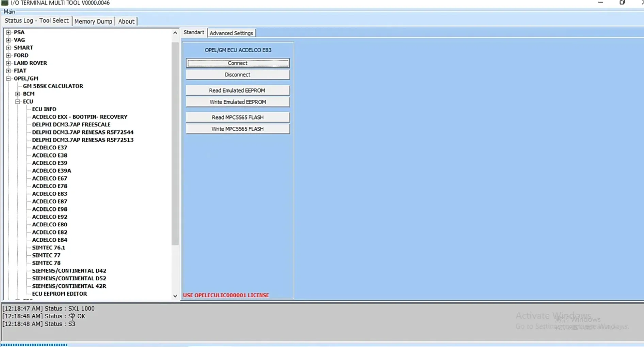Select DELPHI DCM3.7AP FREESCALE
The height and width of the screenshot is (347, 644).
point(71,124)
